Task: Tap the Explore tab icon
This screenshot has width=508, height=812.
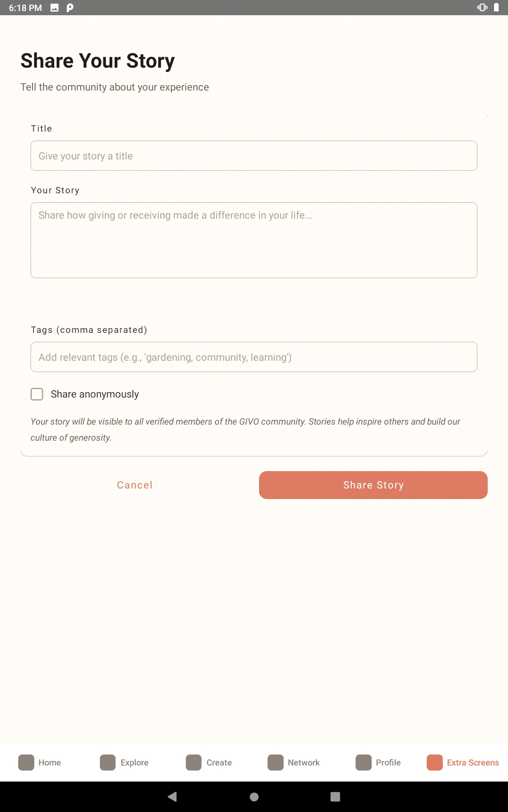Action: tap(108, 763)
